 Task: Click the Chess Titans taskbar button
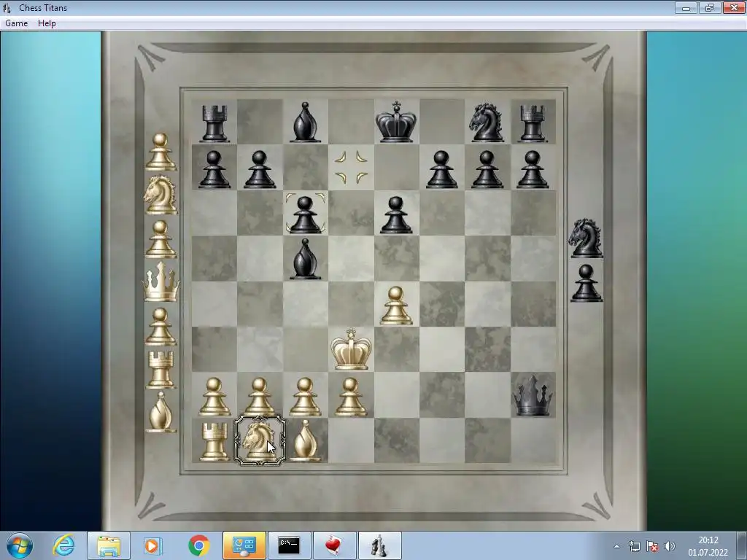379,545
